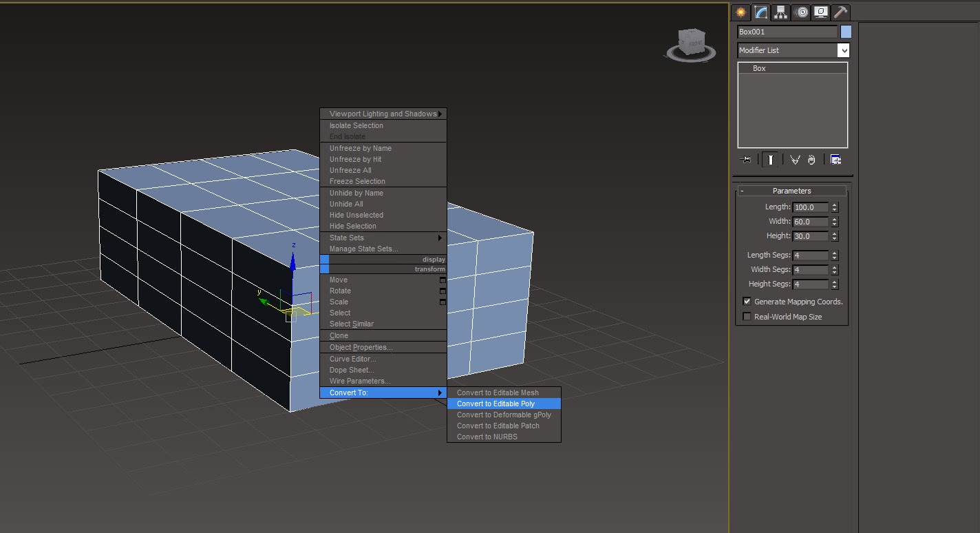Click the Pin Stack icon
Image resolution: width=980 pixels, height=533 pixels.
[x=745, y=159]
